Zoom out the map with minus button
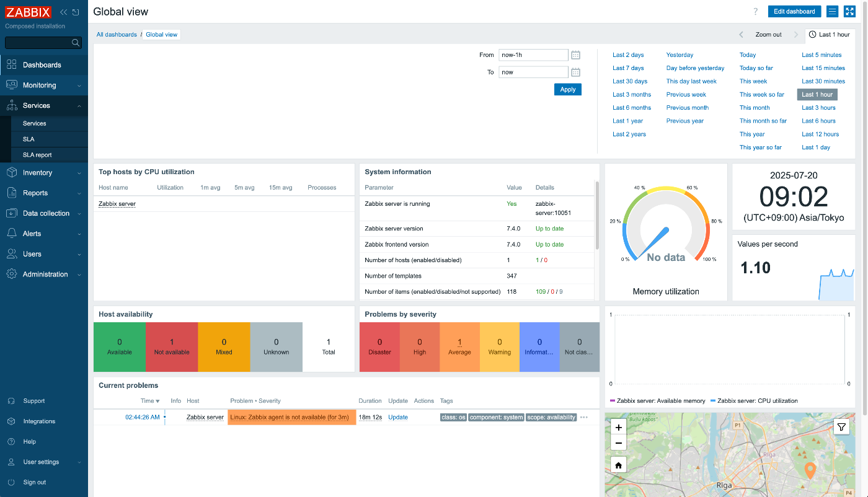The width and height of the screenshot is (868, 497). pos(618,442)
